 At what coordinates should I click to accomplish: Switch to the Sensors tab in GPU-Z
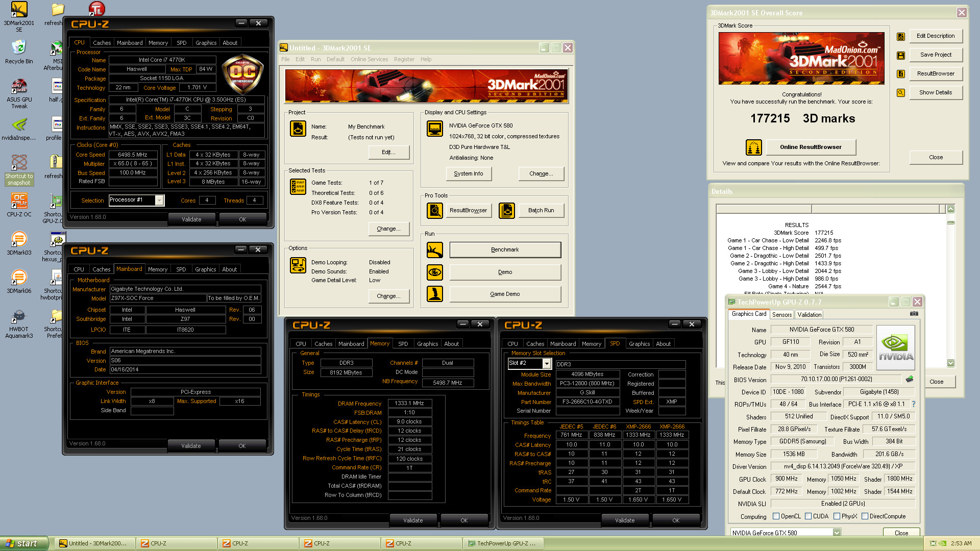pos(781,315)
